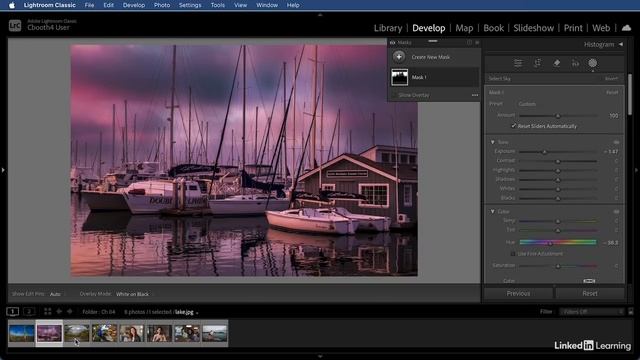Open the Color swatch picker
640x360 pixels.
(x=589, y=281)
